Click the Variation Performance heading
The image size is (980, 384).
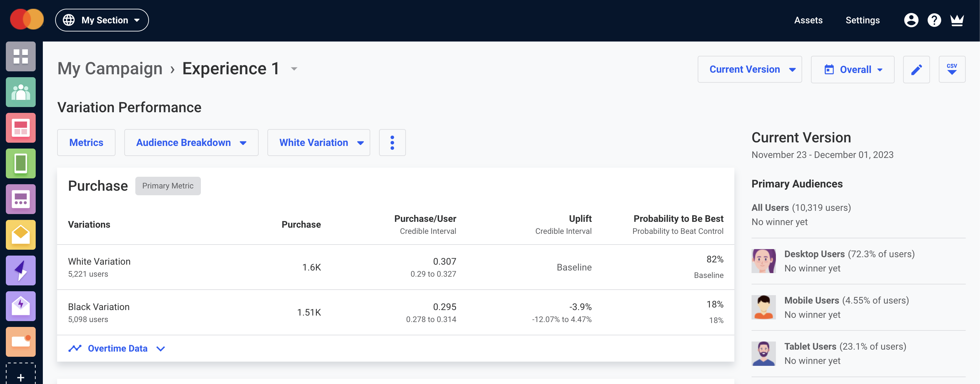pos(129,108)
